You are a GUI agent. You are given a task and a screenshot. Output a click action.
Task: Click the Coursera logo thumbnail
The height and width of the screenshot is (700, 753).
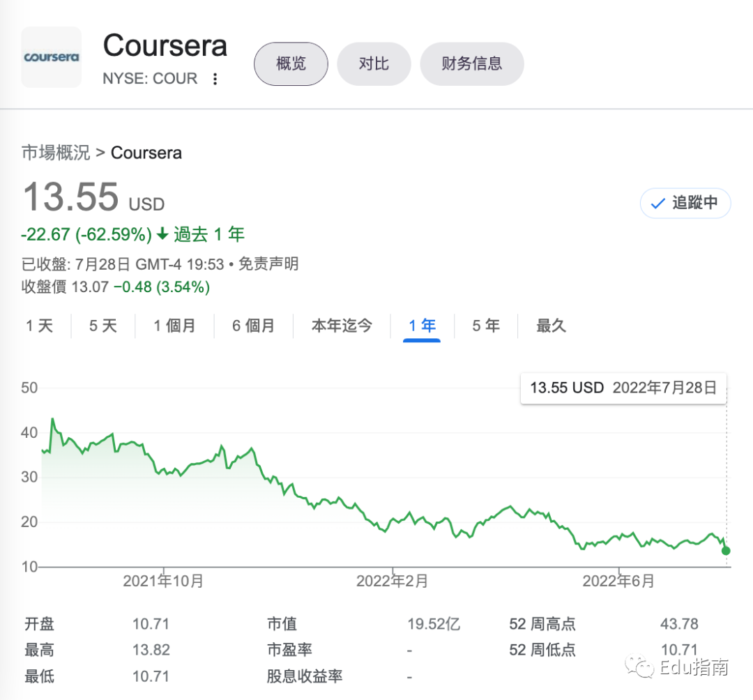pos(52,57)
